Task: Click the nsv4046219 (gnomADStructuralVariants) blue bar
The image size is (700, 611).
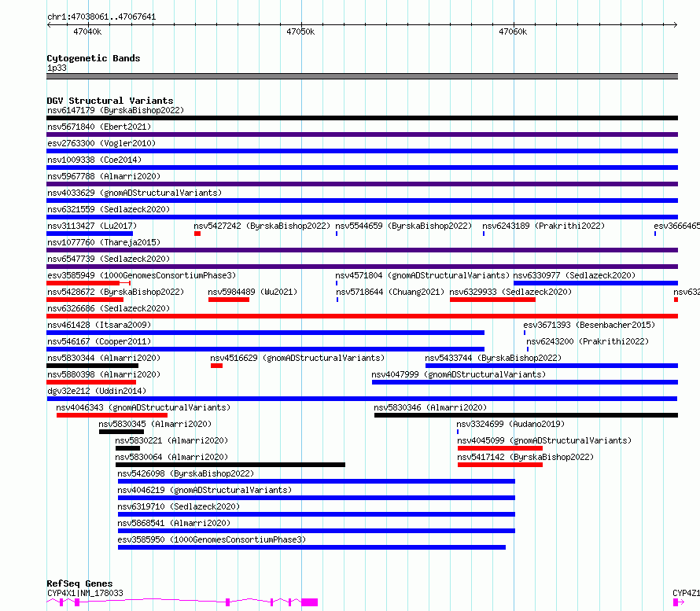Action: coord(316,498)
